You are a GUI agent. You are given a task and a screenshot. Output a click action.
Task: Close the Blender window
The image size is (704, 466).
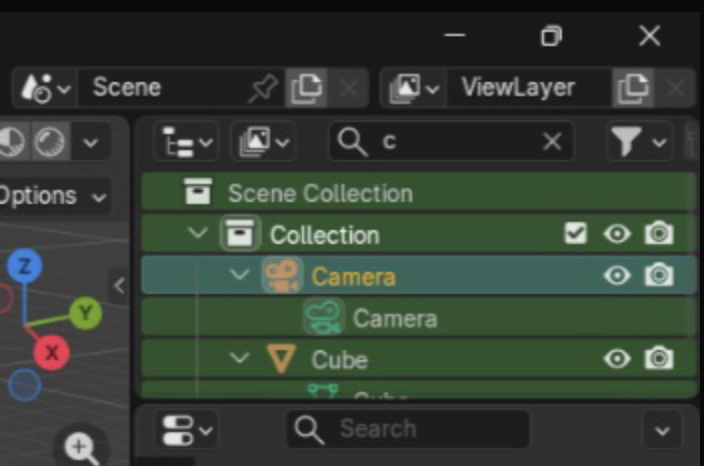(x=649, y=35)
